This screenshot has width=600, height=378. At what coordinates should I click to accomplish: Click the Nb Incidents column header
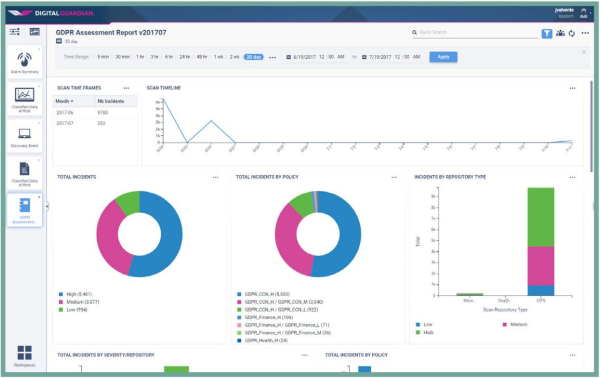pos(116,101)
